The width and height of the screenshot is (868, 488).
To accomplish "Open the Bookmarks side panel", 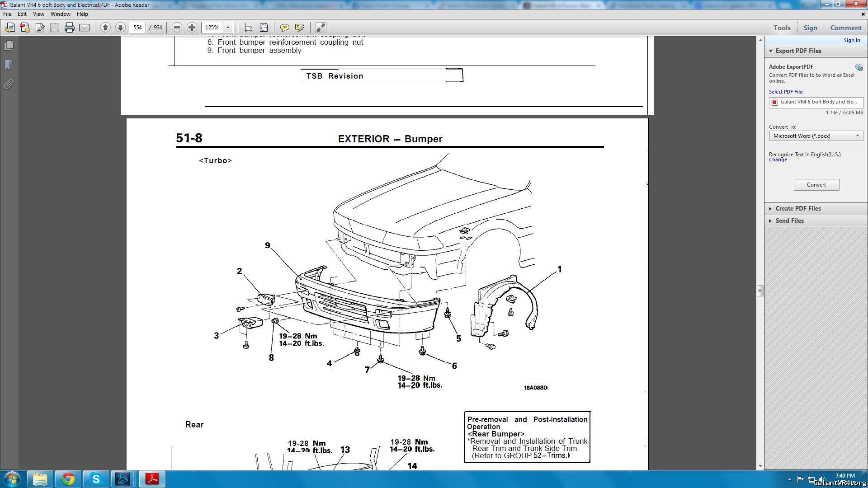I will [x=9, y=65].
